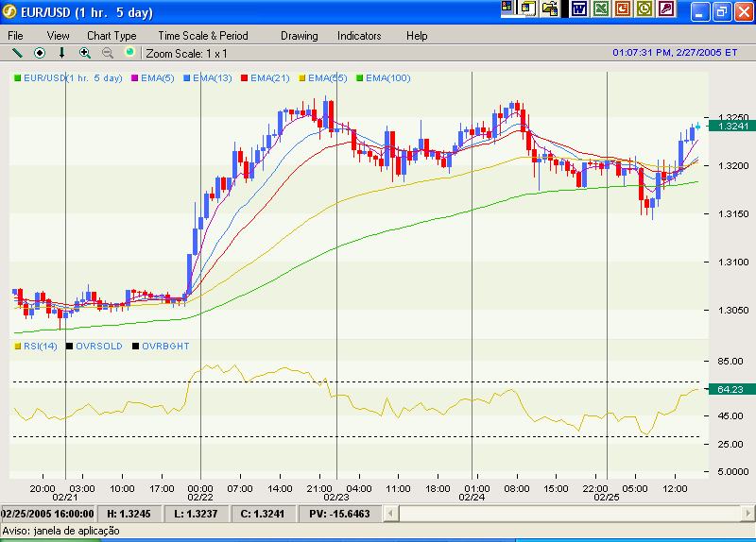This screenshot has height=542, width=756.
Task: Click the current price label 1.3241
Action: 733,126
